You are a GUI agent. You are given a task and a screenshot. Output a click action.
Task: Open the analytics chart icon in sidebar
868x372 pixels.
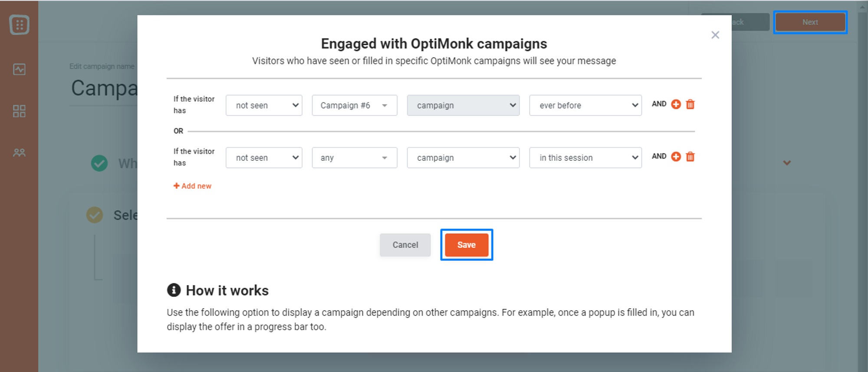(x=19, y=70)
